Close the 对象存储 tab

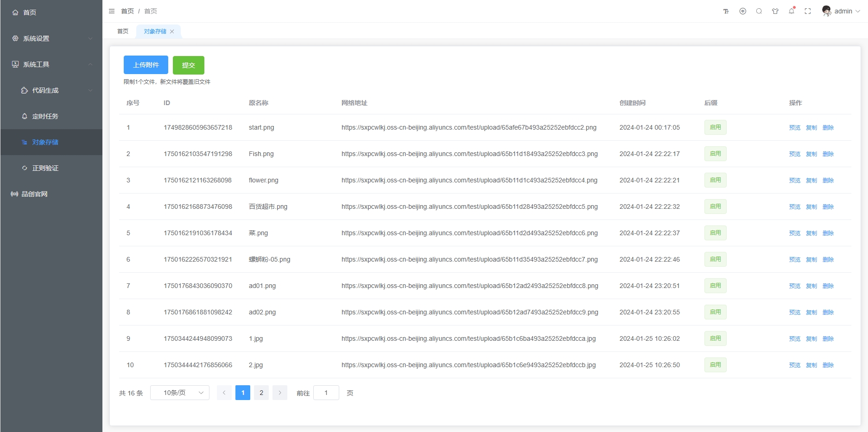(x=172, y=31)
